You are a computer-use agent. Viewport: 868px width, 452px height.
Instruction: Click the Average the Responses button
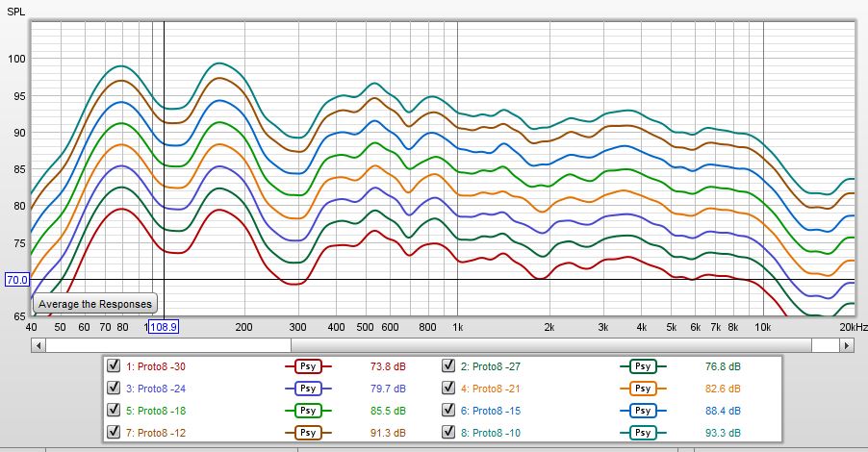[x=95, y=304]
